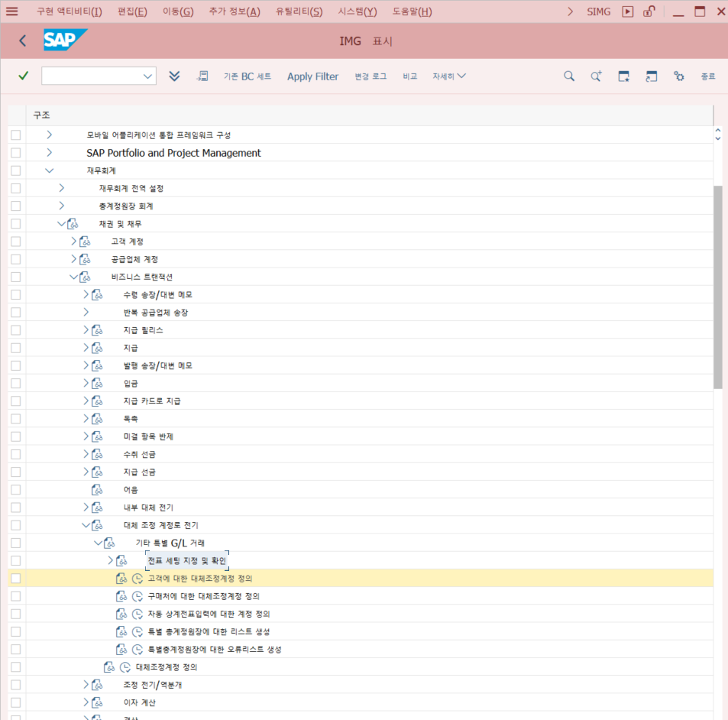Tick the checkbox for 지급 row

click(16, 348)
